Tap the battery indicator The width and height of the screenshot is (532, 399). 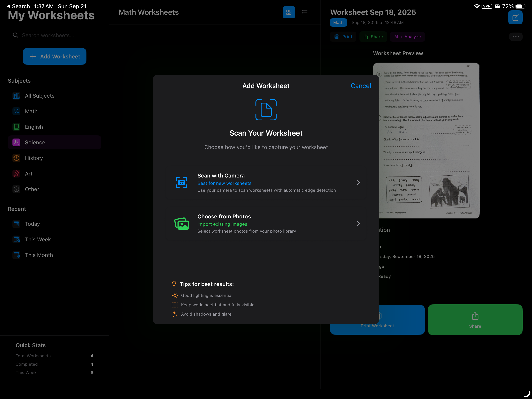521,6
